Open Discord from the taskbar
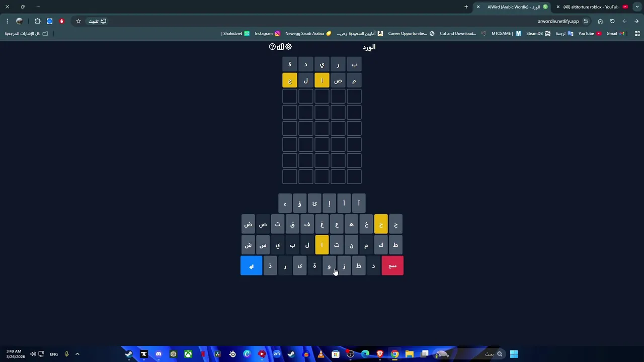The width and height of the screenshot is (644, 362). 158,354
